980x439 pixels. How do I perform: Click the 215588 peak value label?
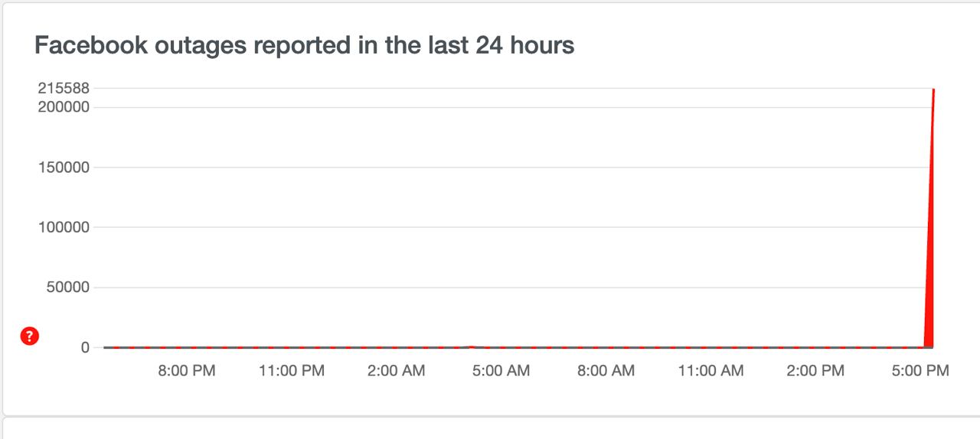point(64,88)
